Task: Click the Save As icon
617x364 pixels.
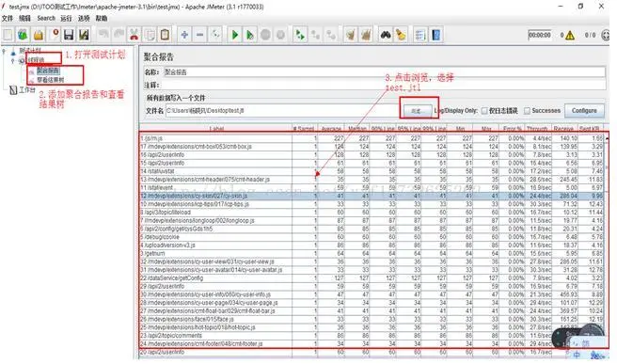Action: (x=84, y=35)
